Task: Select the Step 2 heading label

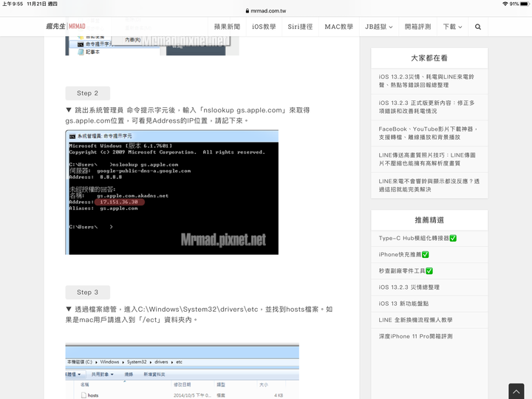Action: [x=87, y=93]
